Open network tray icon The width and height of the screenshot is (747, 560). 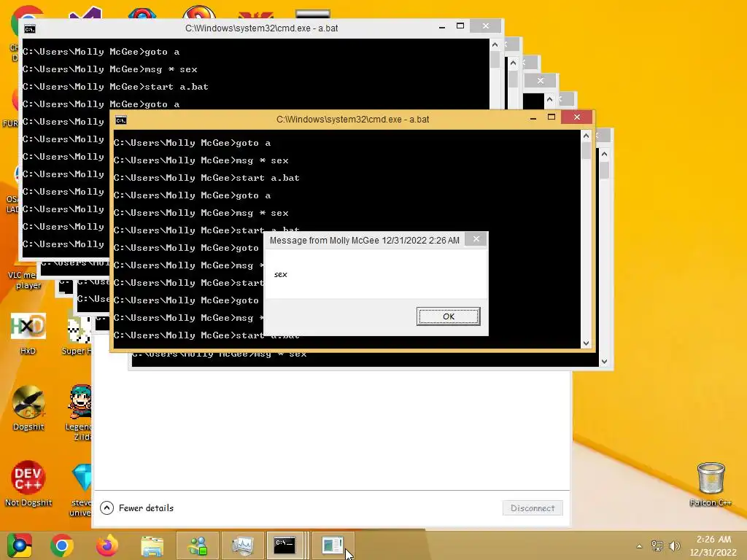coord(657,545)
